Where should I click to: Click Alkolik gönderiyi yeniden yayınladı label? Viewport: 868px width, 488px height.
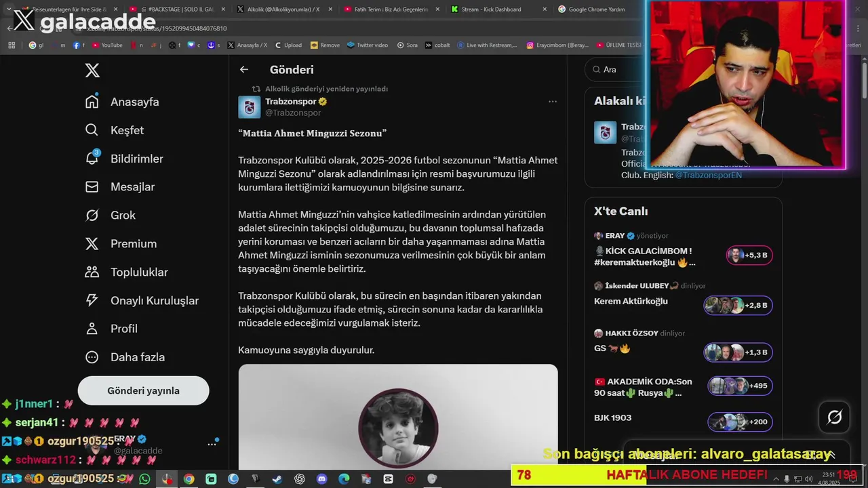[x=326, y=89]
